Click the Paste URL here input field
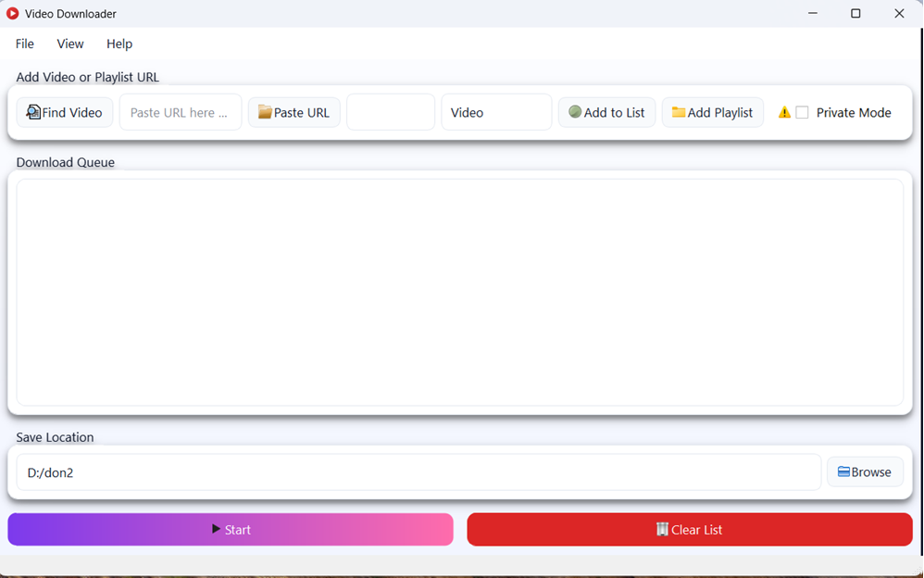The height and width of the screenshot is (578, 924). (x=180, y=111)
